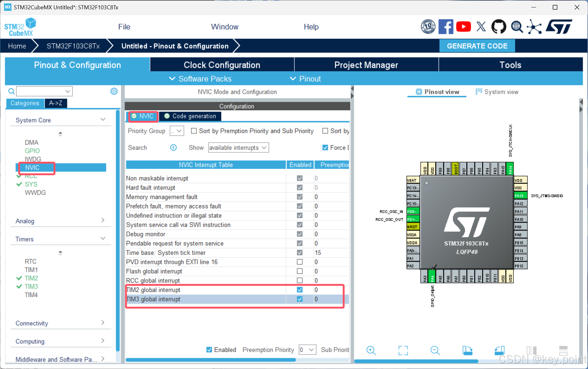Open the Priority Group dropdown
This screenshot has height=369, width=588.
(177, 131)
